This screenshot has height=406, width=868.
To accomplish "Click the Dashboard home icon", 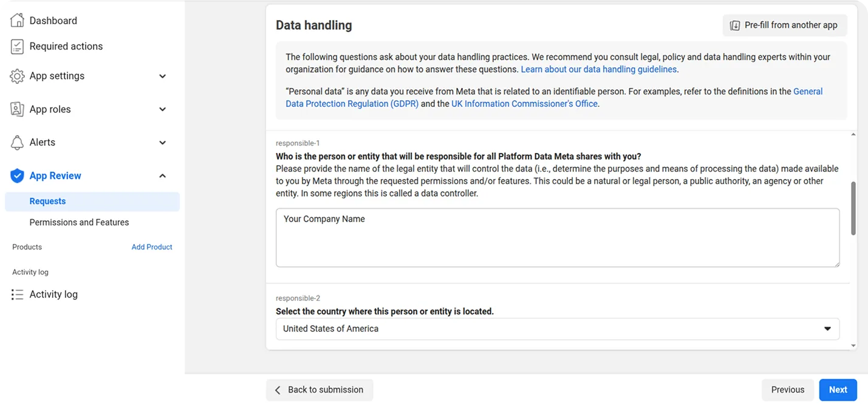I will 17,20.
